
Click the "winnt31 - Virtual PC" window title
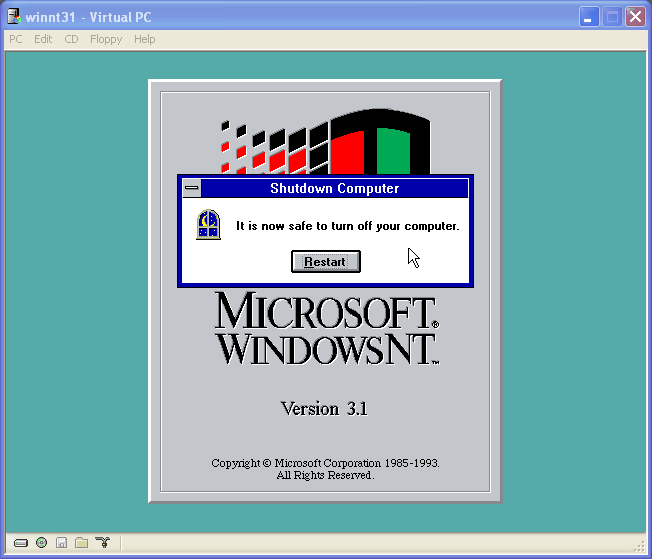point(88,17)
